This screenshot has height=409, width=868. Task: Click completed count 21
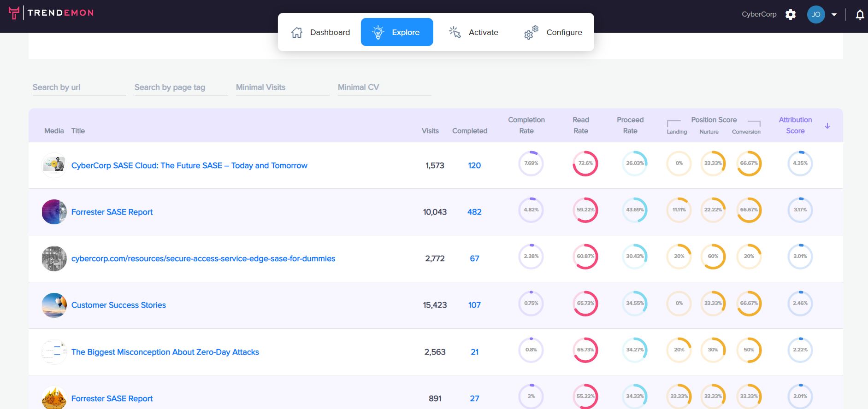(x=474, y=352)
